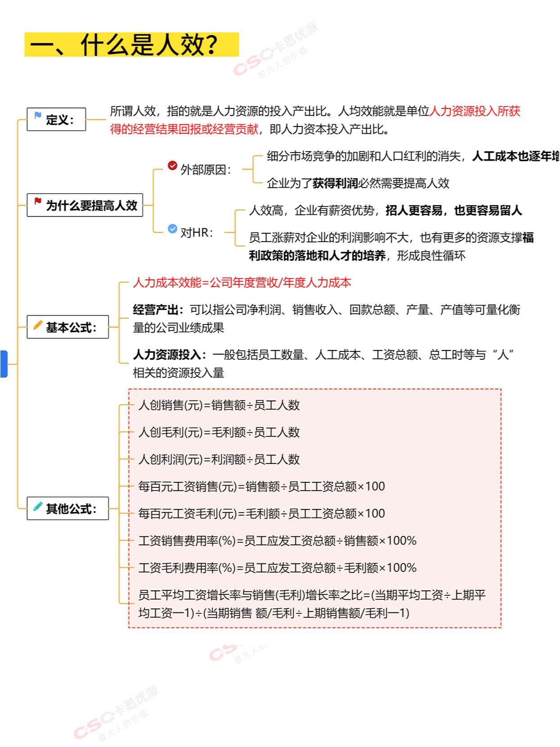Select the 外部原因 sub-node
The width and height of the screenshot is (560, 747).
[x=200, y=170]
